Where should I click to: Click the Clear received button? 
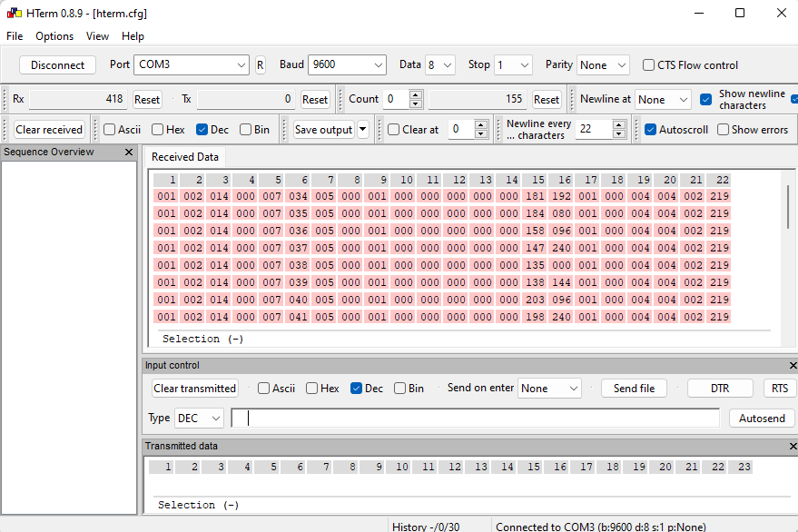click(x=49, y=129)
